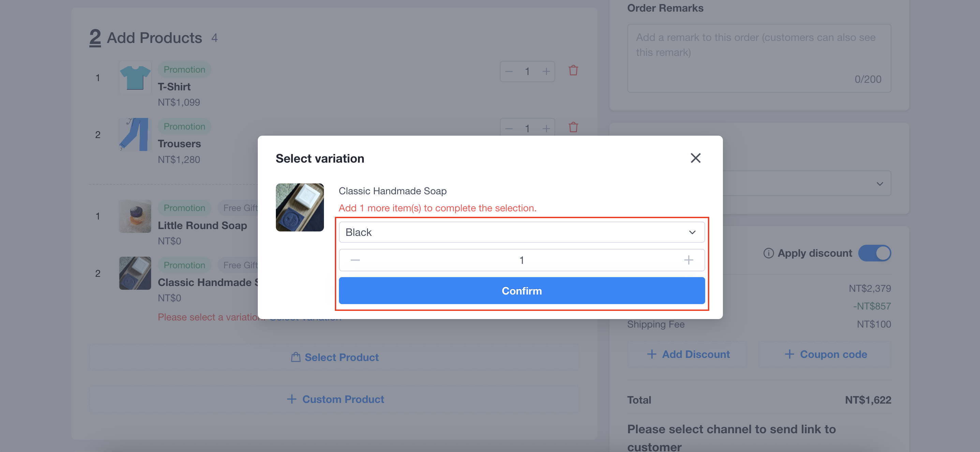980x452 pixels.
Task: Click the Add Products heading
Action: pyautogui.click(x=154, y=38)
